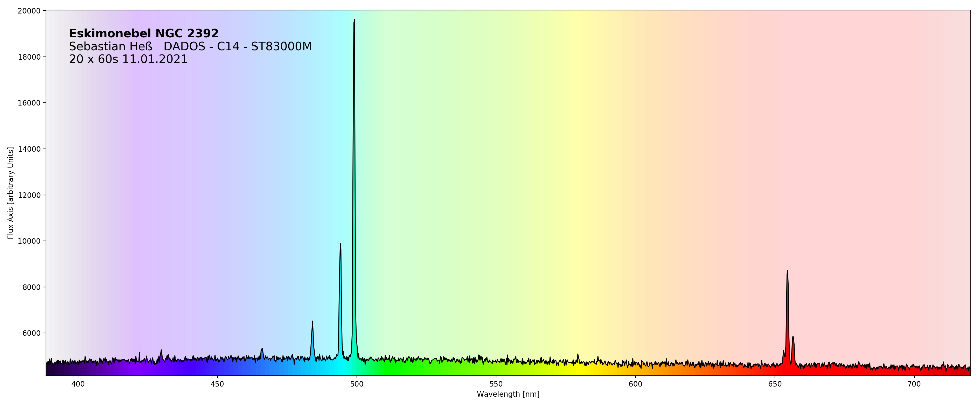Screen dimensions: 980x406
Task: Click the 20000 y-axis tick label
Action: [29, 11]
